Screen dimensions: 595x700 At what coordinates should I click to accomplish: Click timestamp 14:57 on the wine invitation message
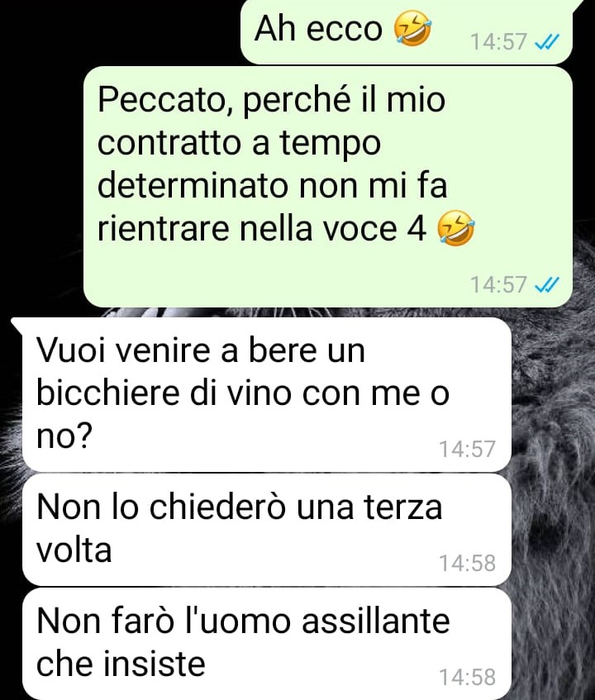tap(468, 449)
